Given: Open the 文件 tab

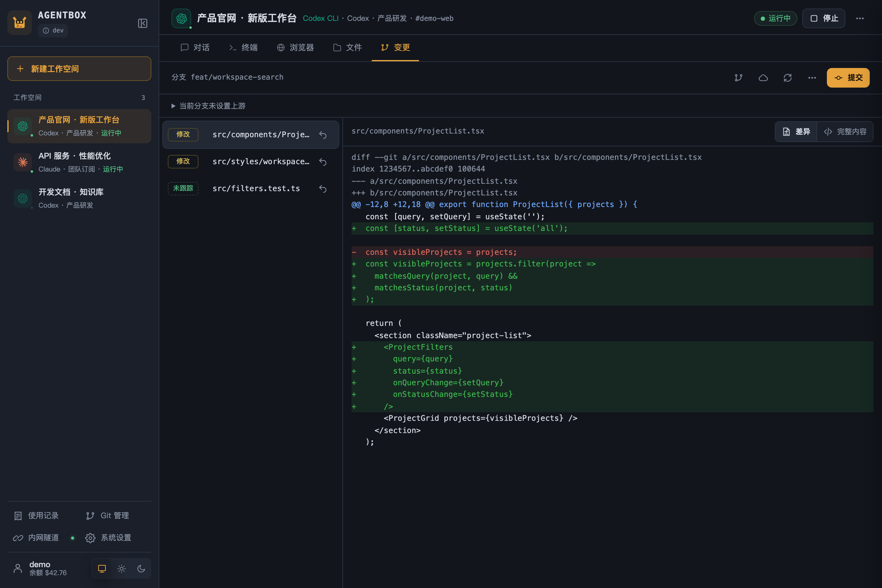Looking at the screenshot, I should pyautogui.click(x=348, y=48).
